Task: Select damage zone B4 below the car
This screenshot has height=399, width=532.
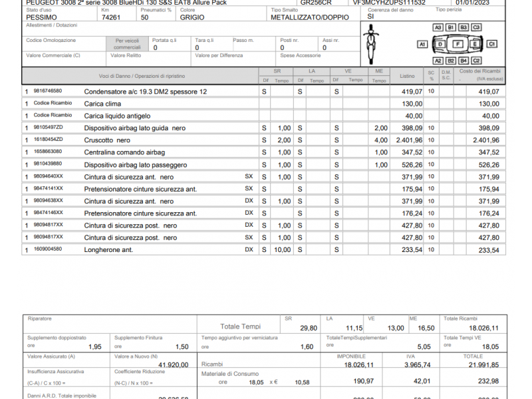Action: click(x=464, y=61)
